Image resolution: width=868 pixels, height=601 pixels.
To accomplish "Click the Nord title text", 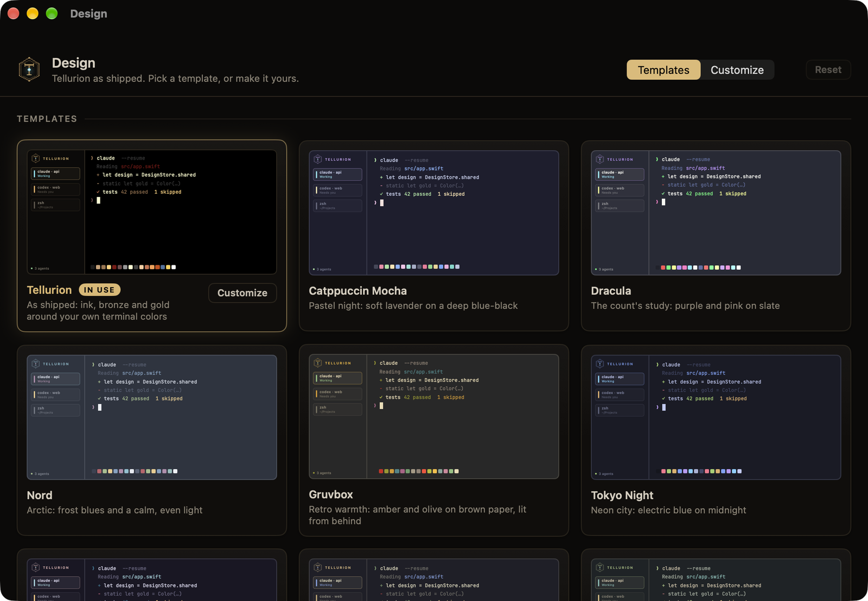I will (x=40, y=495).
